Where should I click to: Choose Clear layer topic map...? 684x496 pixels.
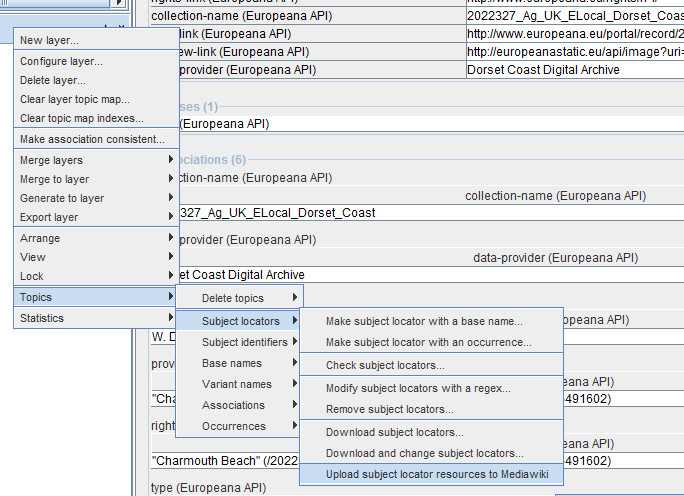[x=96, y=99]
